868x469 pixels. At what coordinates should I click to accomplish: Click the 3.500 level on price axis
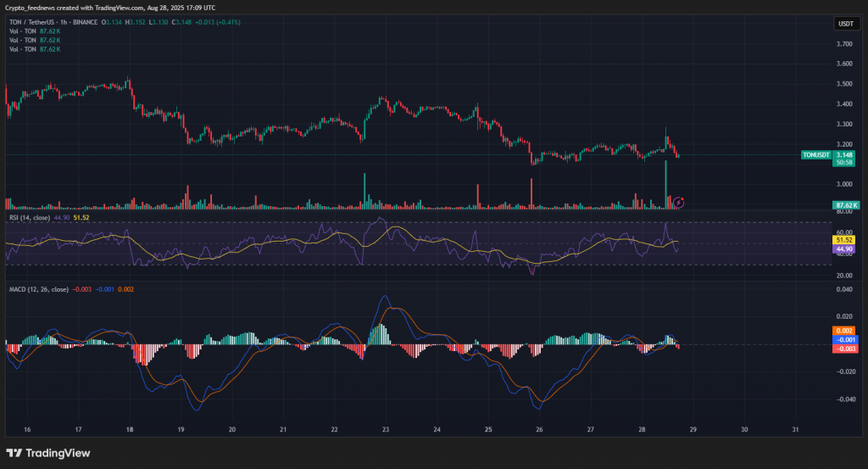[844, 84]
